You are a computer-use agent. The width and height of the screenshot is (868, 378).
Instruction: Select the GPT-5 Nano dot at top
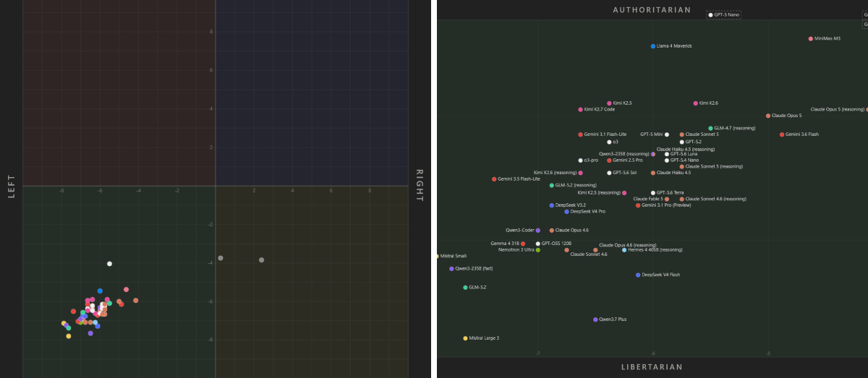[710, 15]
